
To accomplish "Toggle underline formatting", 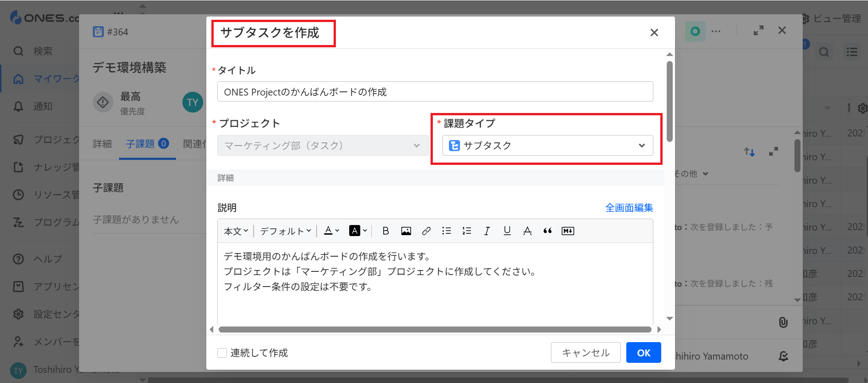I will (507, 231).
